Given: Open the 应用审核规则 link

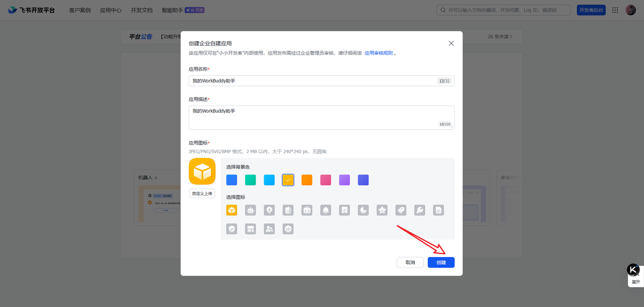Looking at the screenshot, I should click(378, 53).
